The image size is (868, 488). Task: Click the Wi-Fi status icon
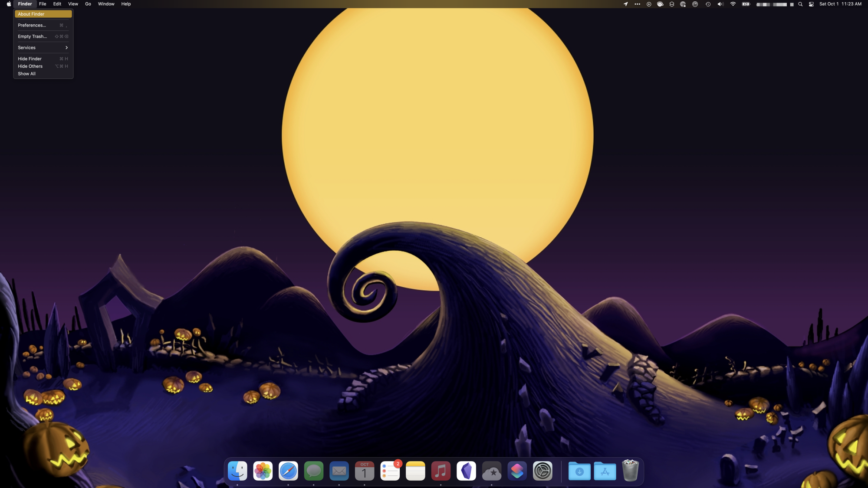[733, 4]
